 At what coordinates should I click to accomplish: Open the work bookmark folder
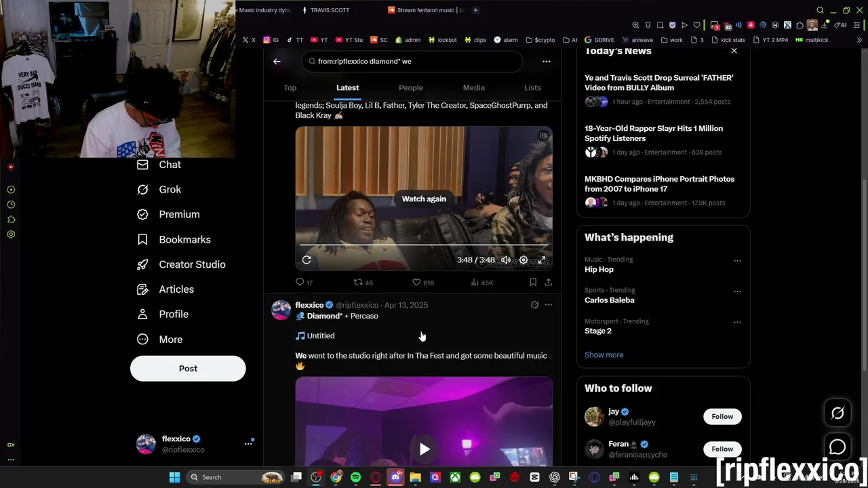(x=671, y=40)
